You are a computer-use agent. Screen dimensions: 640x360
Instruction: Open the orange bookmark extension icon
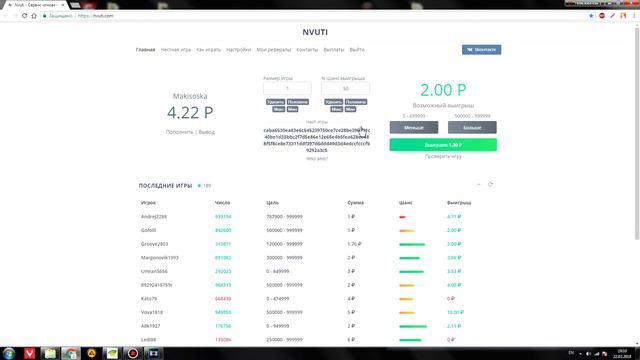(x=623, y=16)
